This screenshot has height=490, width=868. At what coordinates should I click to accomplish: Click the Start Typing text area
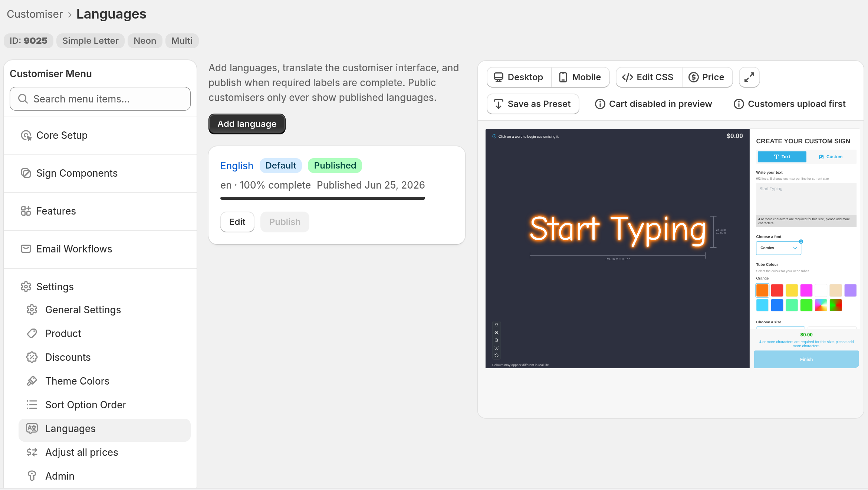(806, 199)
